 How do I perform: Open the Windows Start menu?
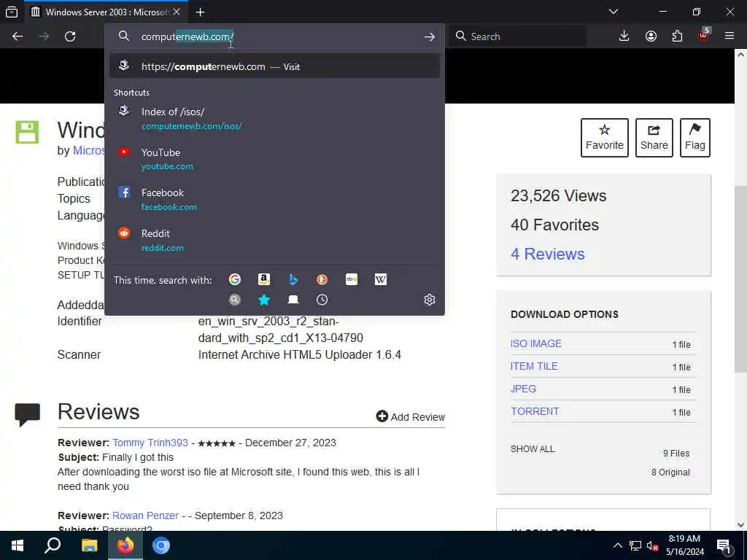click(18, 545)
